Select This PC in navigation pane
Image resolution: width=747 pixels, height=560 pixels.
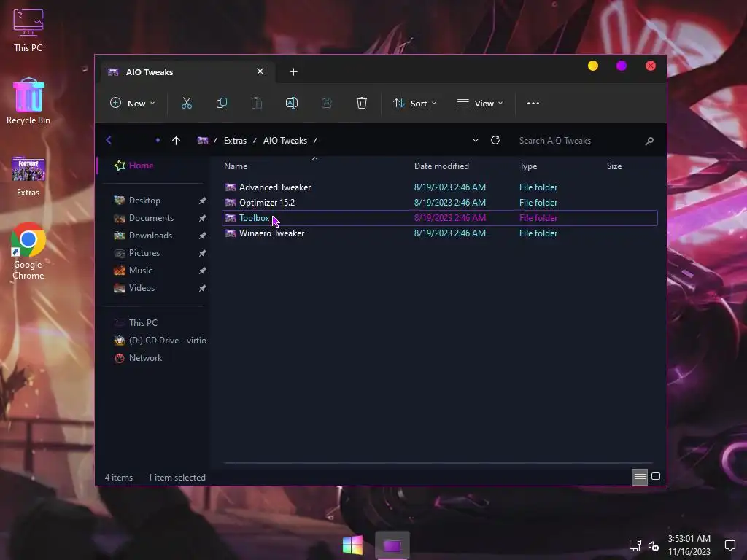(143, 323)
